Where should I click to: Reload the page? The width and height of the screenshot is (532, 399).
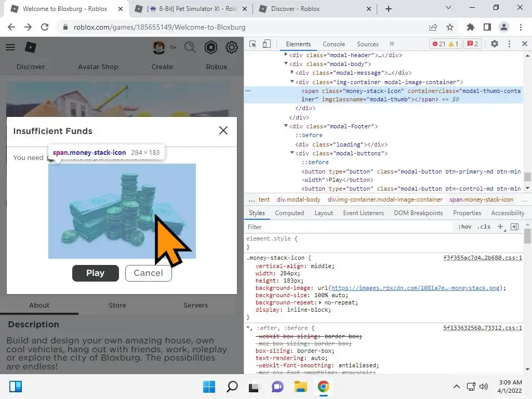(x=45, y=27)
